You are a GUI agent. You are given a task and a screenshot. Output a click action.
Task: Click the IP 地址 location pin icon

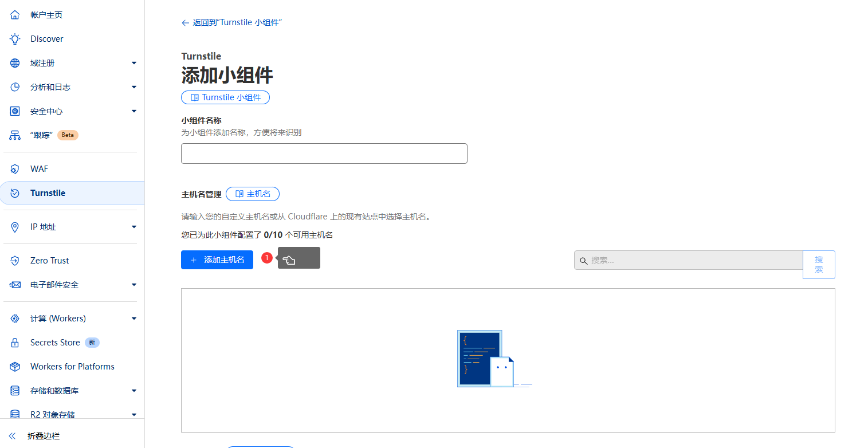point(15,227)
